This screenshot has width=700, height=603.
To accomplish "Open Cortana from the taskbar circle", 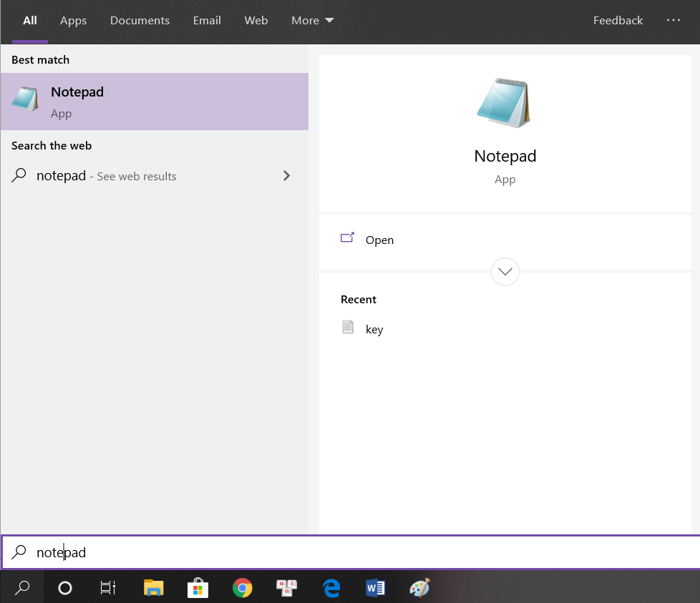I will click(65, 588).
